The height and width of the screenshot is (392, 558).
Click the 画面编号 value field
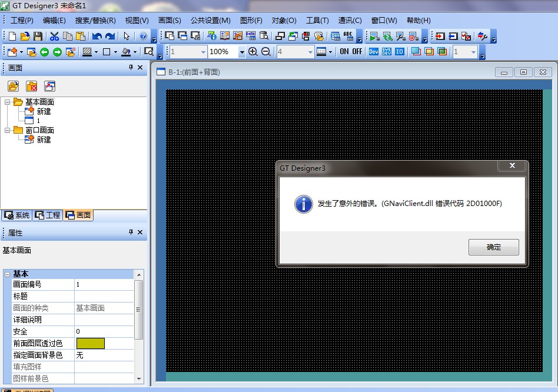[104, 284]
